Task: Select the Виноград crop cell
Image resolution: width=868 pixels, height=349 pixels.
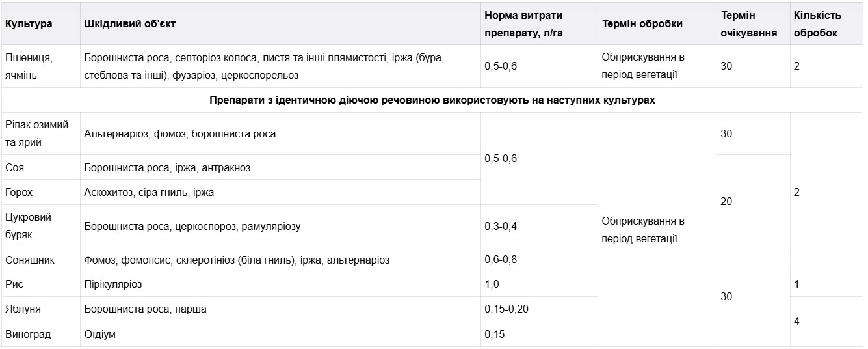Action: pyautogui.click(x=28, y=335)
